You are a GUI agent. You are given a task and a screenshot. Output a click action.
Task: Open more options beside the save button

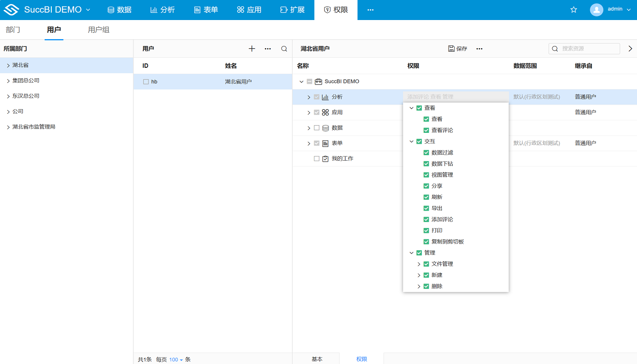coord(479,49)
